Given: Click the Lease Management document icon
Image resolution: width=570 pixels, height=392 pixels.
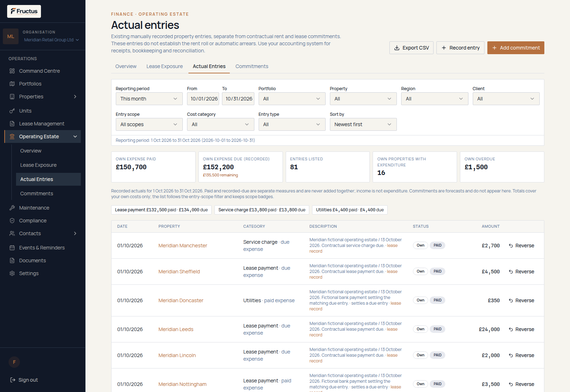Looking at the screenshot, I should [12, 124].
